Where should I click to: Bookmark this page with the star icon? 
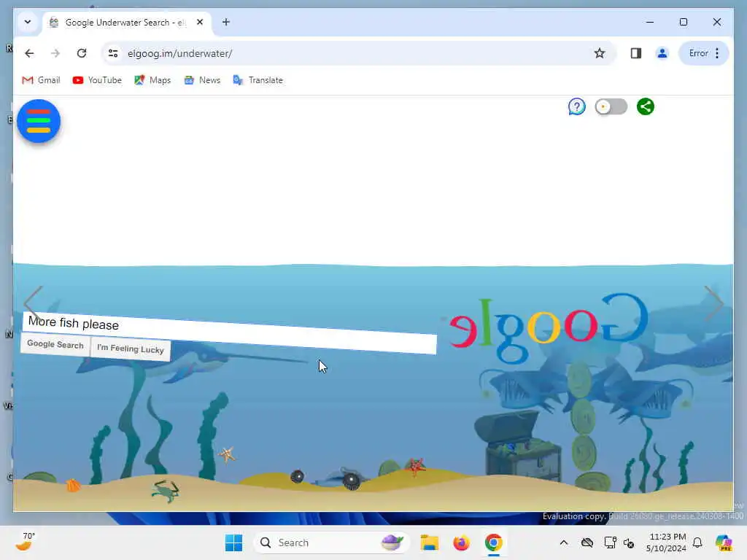(600, 53)
